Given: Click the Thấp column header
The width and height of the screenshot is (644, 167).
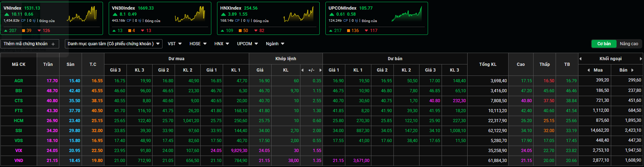Looking at the screenshot, I should (x=545, y=64).
